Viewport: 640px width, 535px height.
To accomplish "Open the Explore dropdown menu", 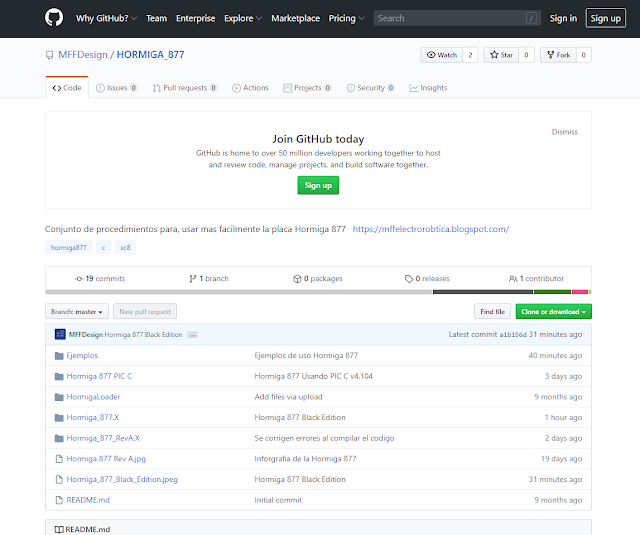I will tap(243, 18).
